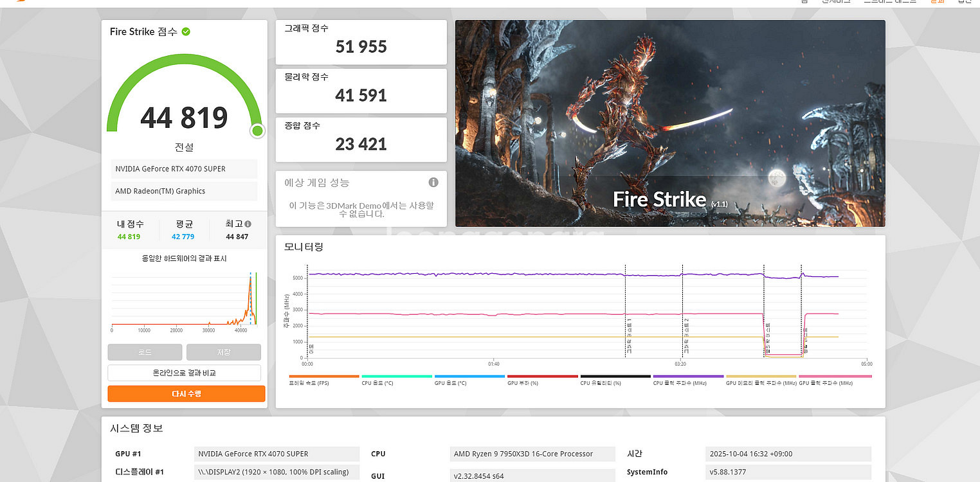
Task: Click the black CPU 유틸리티 (%) legend swatch
Action: (x=615, y=377)
